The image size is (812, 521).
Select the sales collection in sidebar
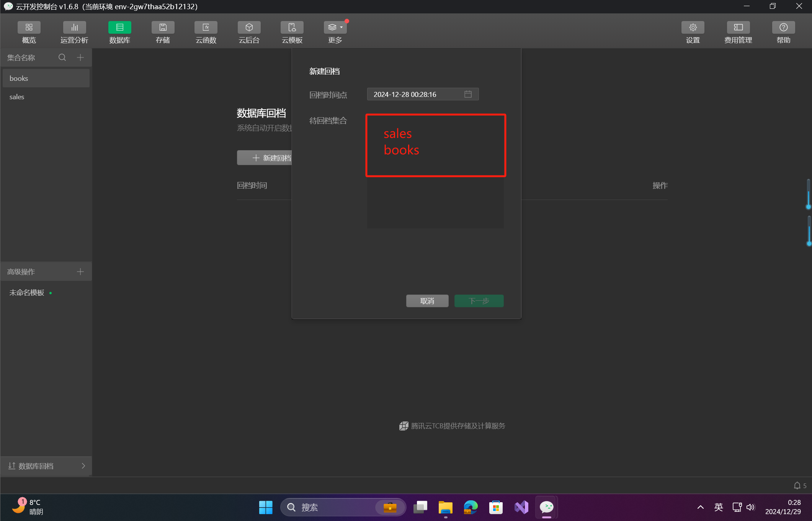click(x=17, y=97)
